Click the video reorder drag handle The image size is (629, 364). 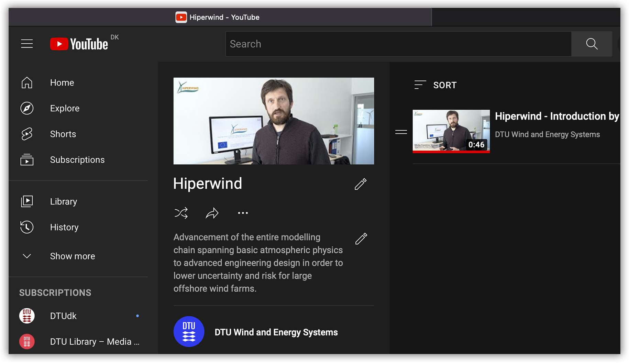[x=401, y=132]
